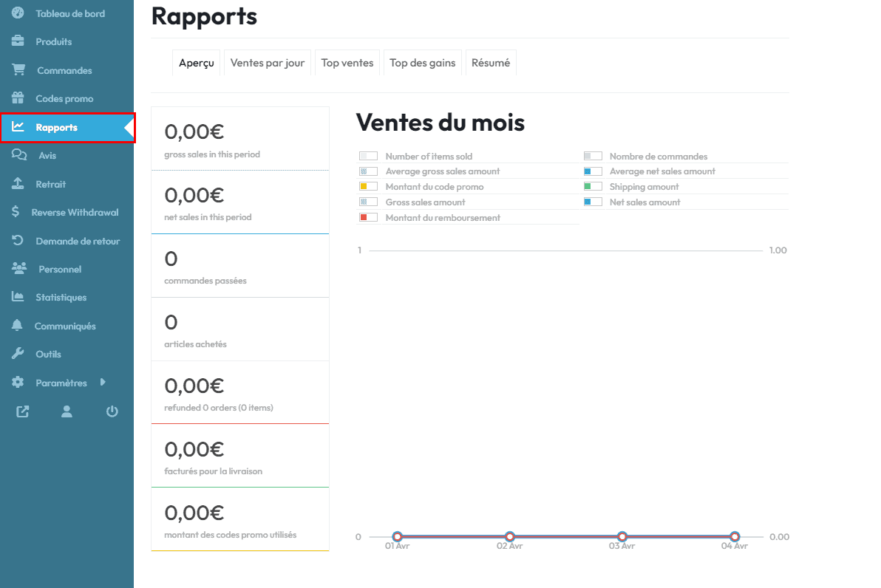Click the commandes passées label
This screenshot has width=881, height=588.
tap(205, 280)
